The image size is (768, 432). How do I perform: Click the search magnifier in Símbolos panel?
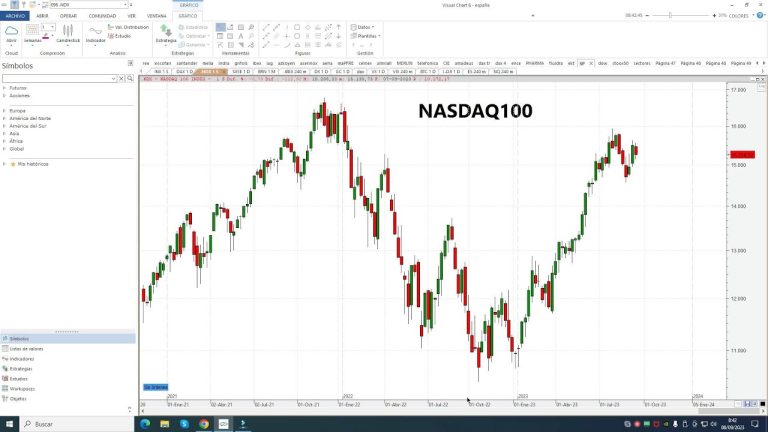[x=131, y=78]
